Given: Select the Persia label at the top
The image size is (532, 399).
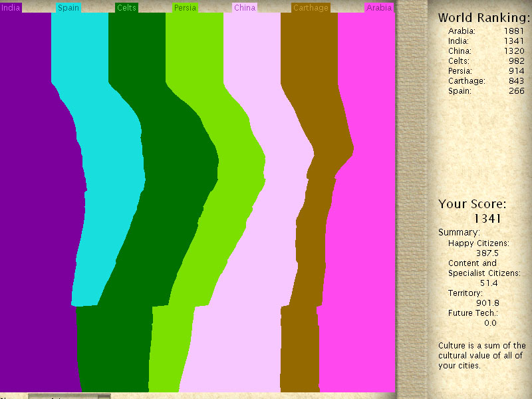Looking at the screenshot, I should pos(185,8).
